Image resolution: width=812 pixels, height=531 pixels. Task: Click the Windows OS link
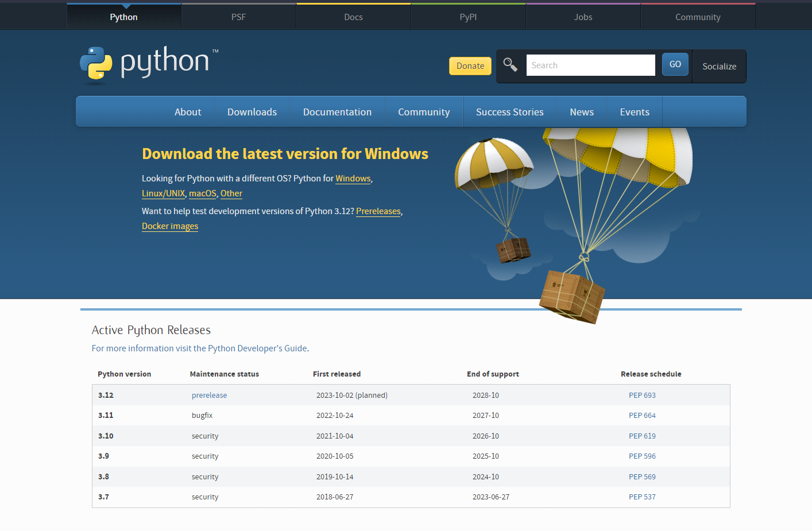[x=353, y=179]
